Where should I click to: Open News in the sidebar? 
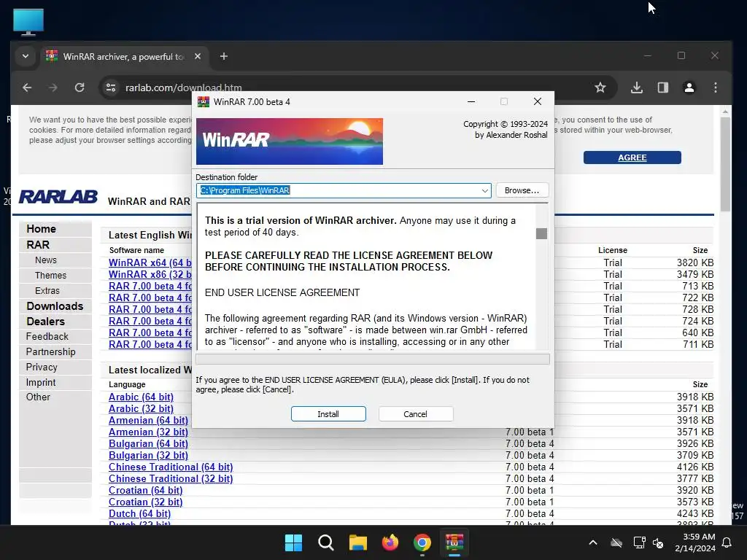(x=46, y=260)
